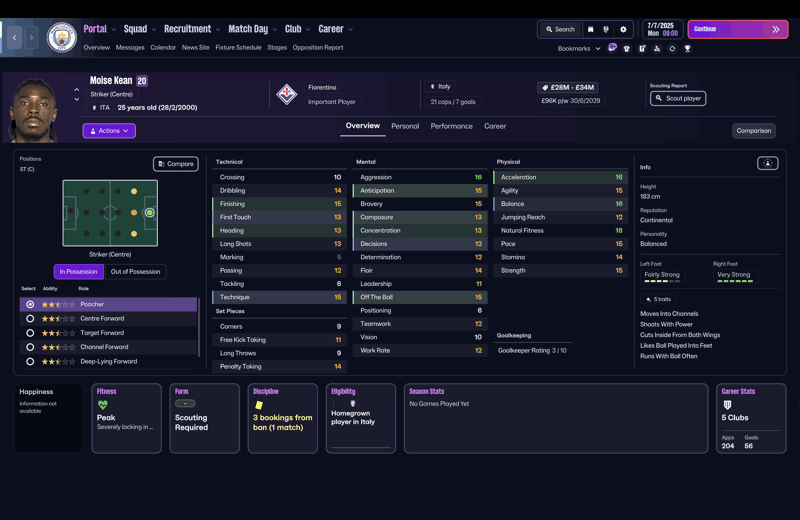Open the bookmark flag icon beside Search
This screenshot has height=520, width=800.
point(590,30)
